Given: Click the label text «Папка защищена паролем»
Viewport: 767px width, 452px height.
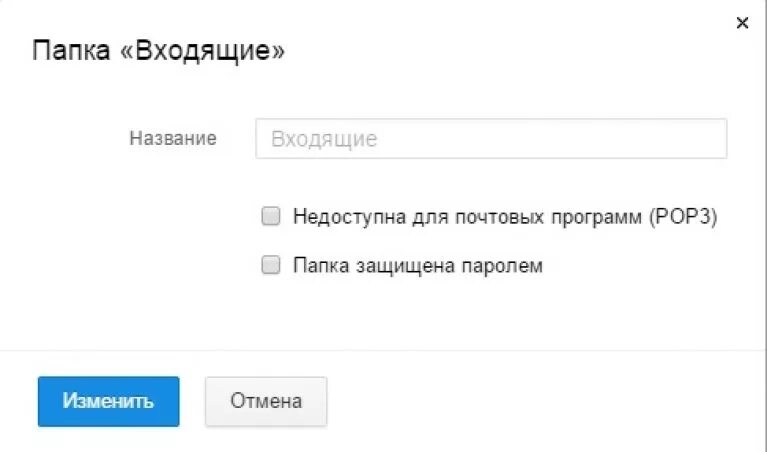Looking at the screenshot, I should click(417, 266).
